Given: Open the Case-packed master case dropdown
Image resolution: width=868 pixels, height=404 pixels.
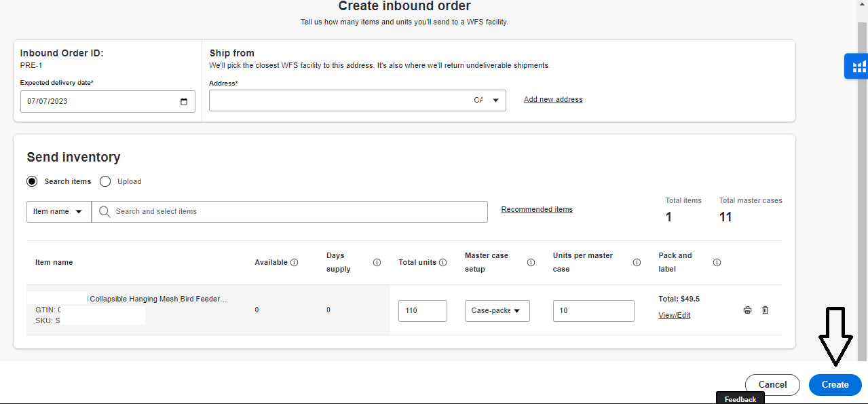Looking at the screenshot, I should [x=497, y=311].
